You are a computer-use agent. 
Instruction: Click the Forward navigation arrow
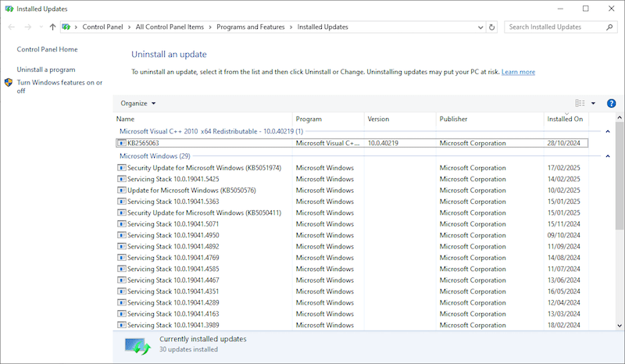[x=27, y=27]
